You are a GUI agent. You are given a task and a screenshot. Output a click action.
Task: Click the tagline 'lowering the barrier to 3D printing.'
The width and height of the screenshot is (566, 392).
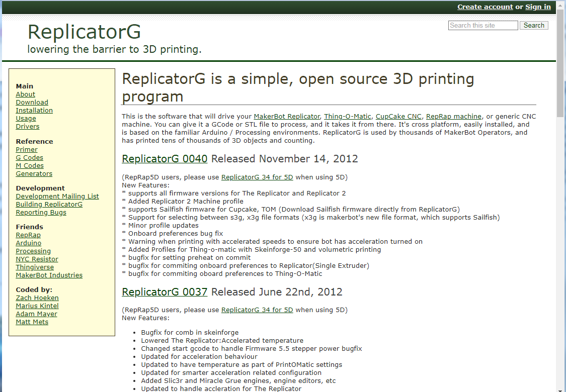[x=114, y=49]
